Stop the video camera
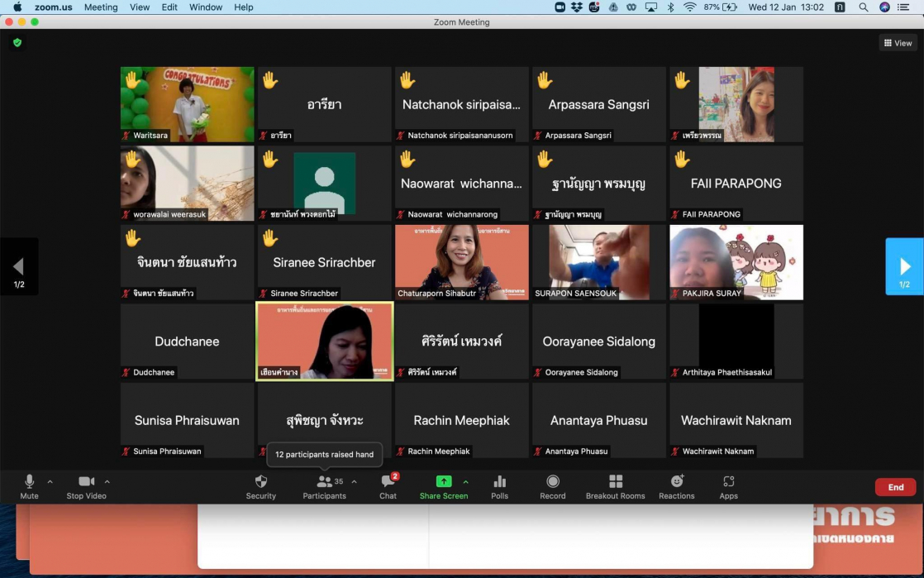The height and width of the screenshot is (578, 924). click(x=86, y=482)
